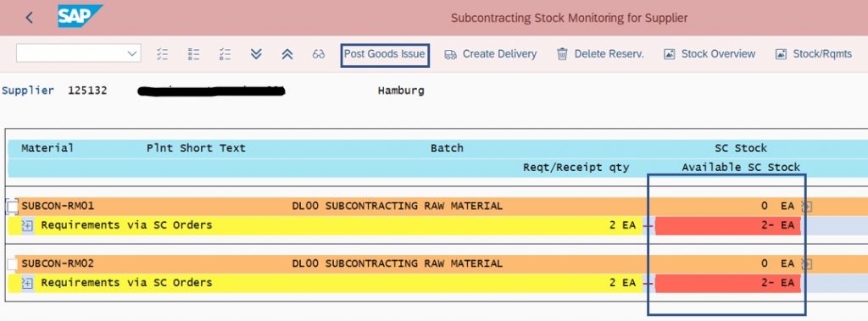Open the command field dropdown
The width and height of the screenshot is (868, 321).
[78, 53]
